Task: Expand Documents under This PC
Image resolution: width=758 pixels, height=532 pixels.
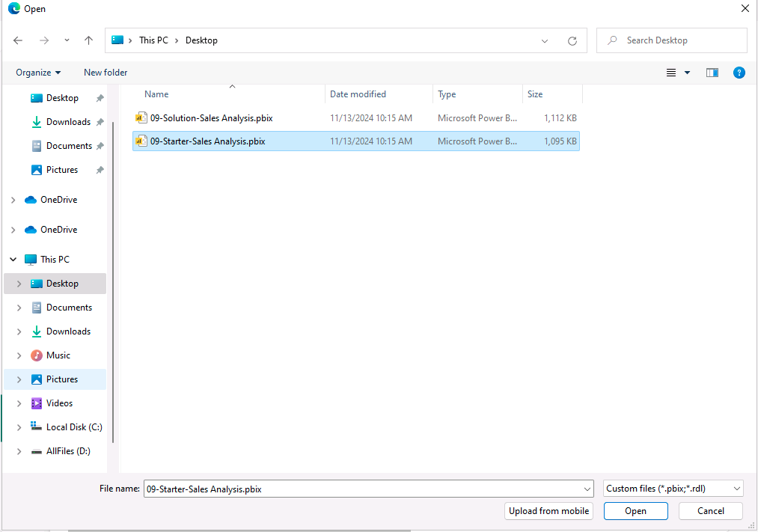Action: click(19, 308)
